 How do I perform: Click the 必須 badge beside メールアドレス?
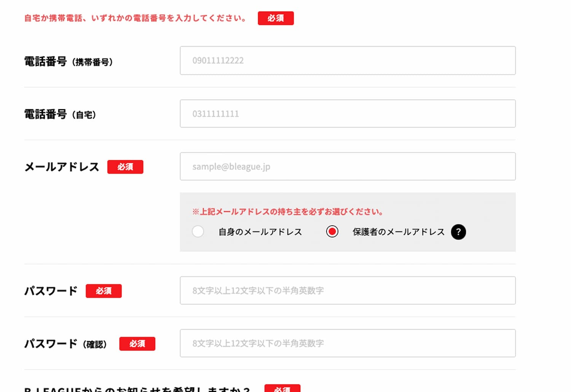125,167
